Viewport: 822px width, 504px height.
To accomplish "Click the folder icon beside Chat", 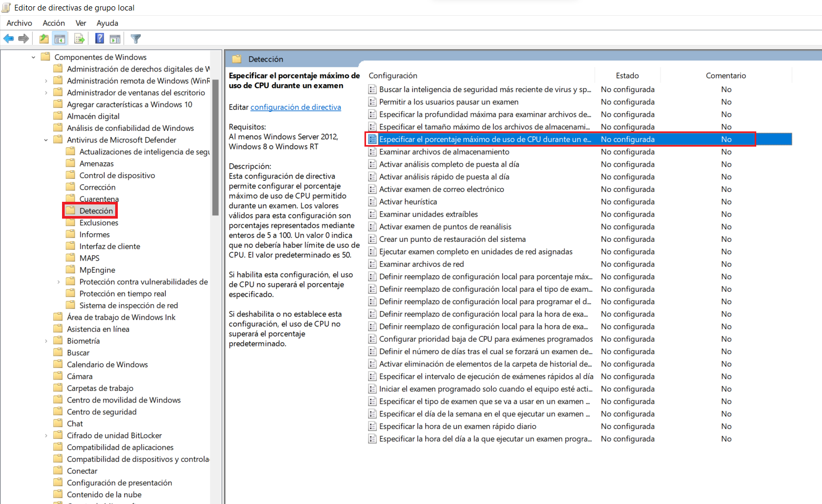I will [x=58, y=423].
